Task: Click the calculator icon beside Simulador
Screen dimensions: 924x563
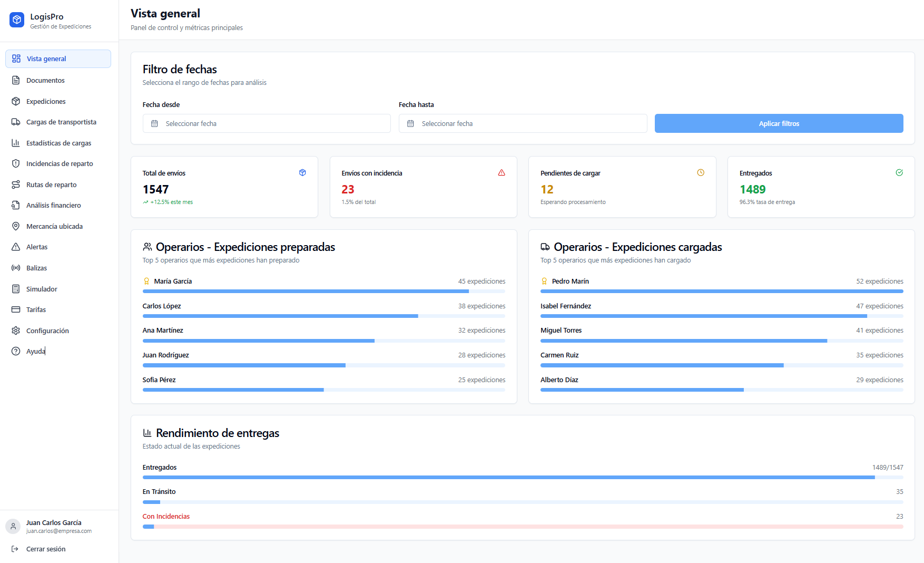Action: 16,289
